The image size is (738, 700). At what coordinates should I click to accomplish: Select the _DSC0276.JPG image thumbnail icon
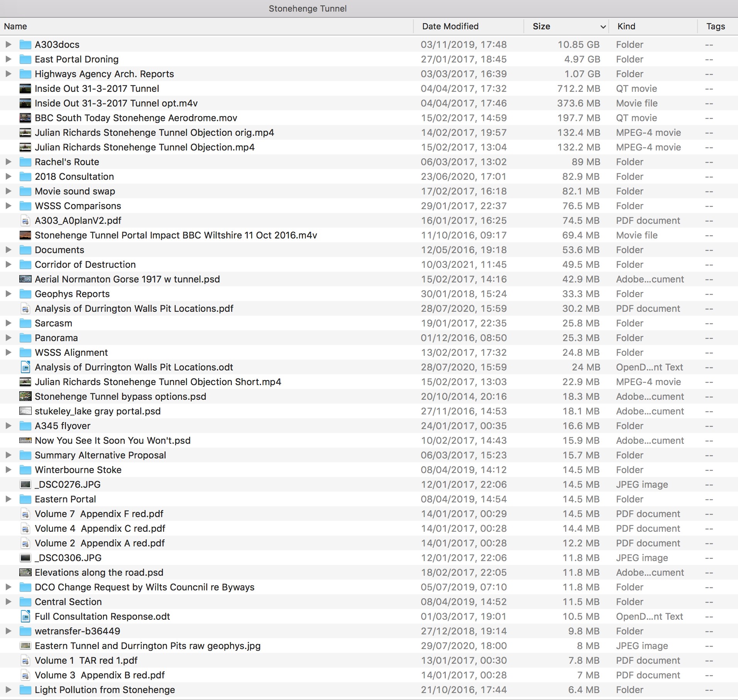(x=25, y=485)
